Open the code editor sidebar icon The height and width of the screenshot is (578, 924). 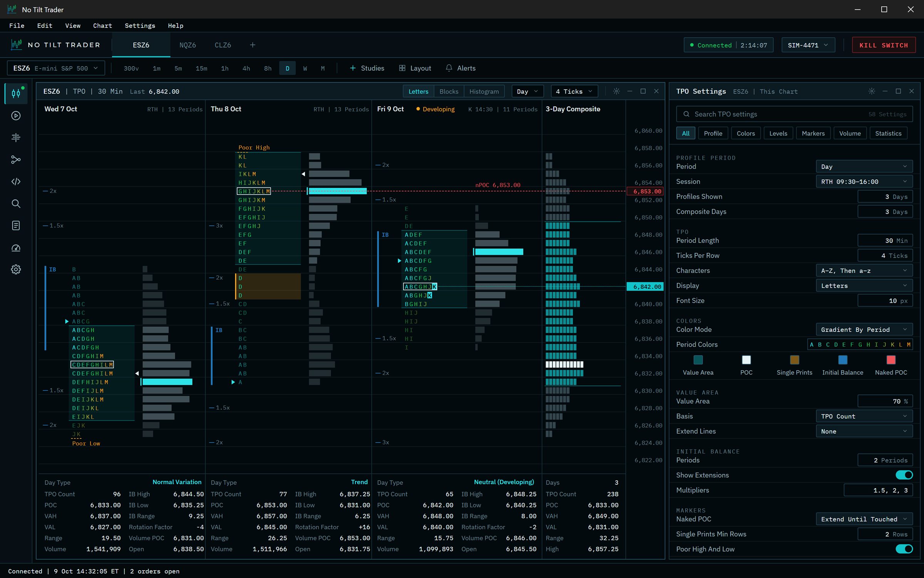[x=16, y=181]
